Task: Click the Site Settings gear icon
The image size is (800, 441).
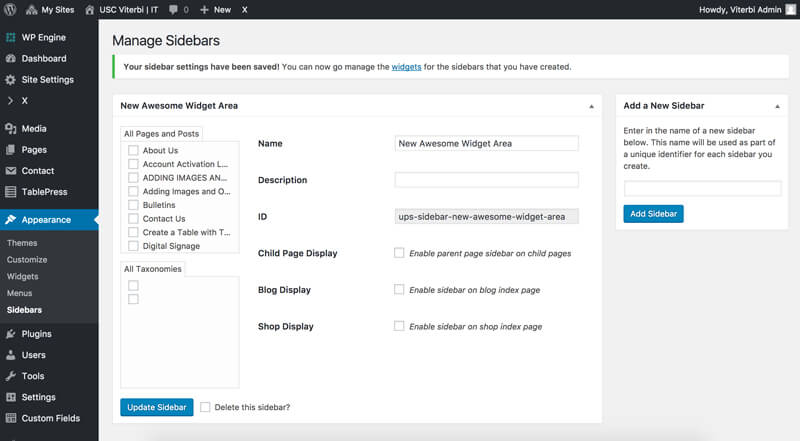Action: [11, 80]
